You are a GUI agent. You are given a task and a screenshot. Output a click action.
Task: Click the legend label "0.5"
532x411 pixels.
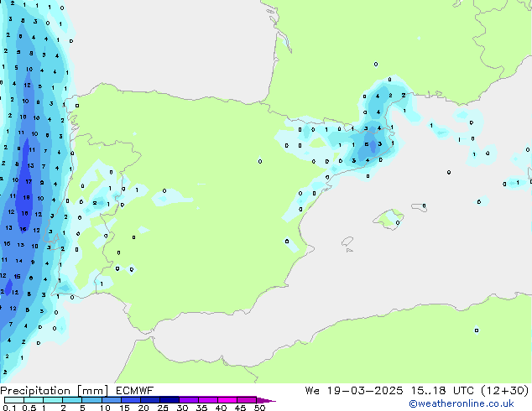[x=29, y=408]
